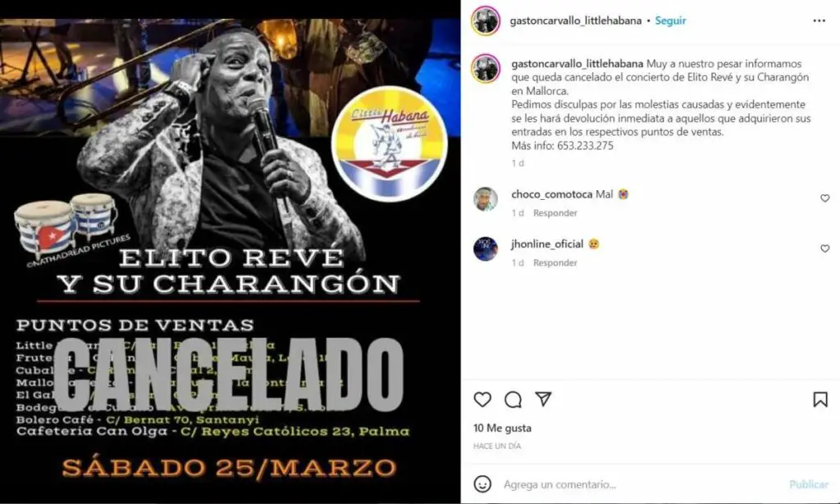Click the header profile avatar
Screen dimensions: 840x504
click(486, 20)
